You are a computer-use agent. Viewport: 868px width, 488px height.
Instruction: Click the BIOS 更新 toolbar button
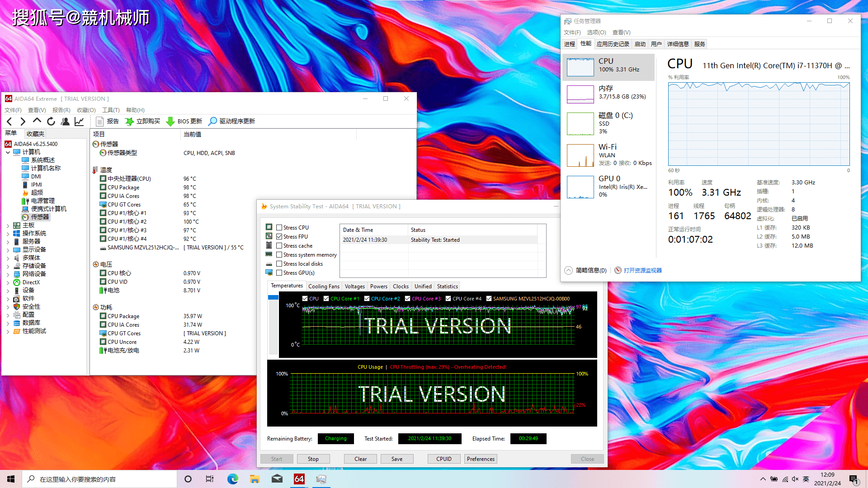point(184,121)
